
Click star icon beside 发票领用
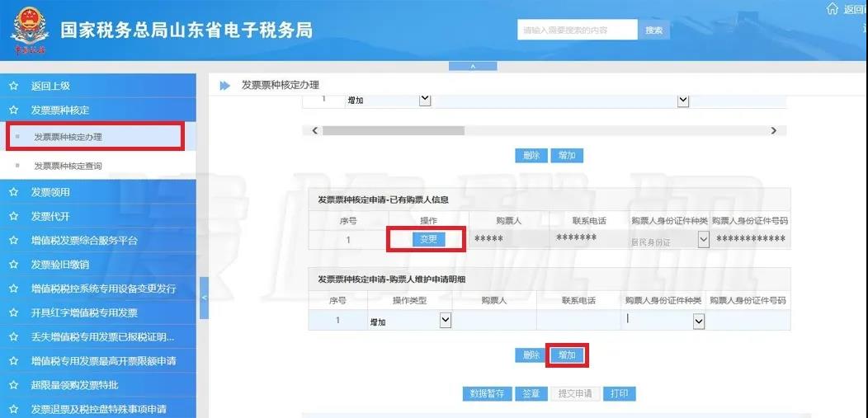13,192
